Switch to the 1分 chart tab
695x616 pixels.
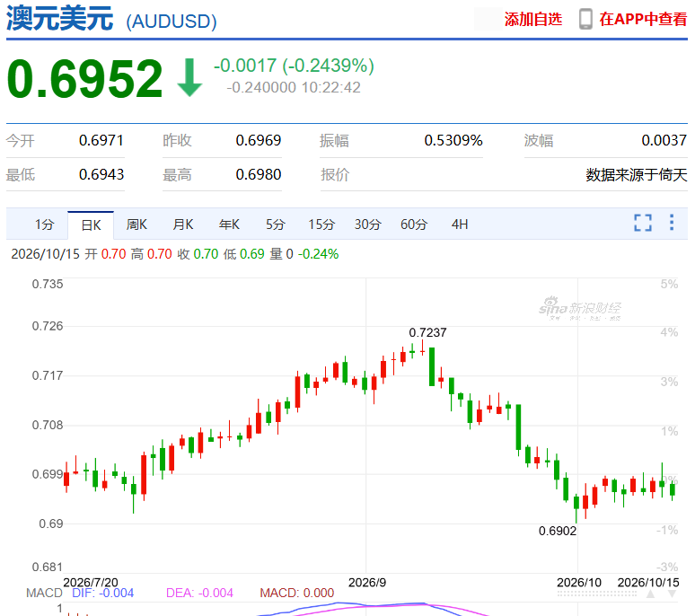point(44,224)
